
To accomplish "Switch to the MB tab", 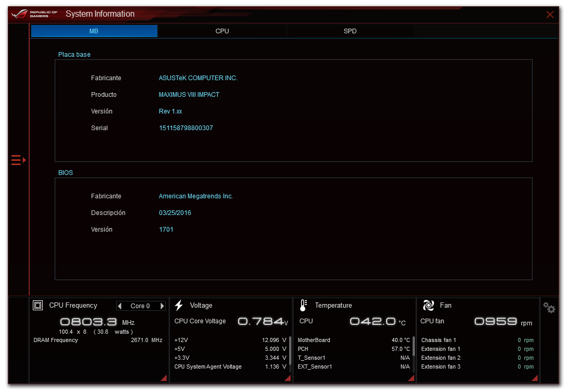I will click(x=94, y=31).
